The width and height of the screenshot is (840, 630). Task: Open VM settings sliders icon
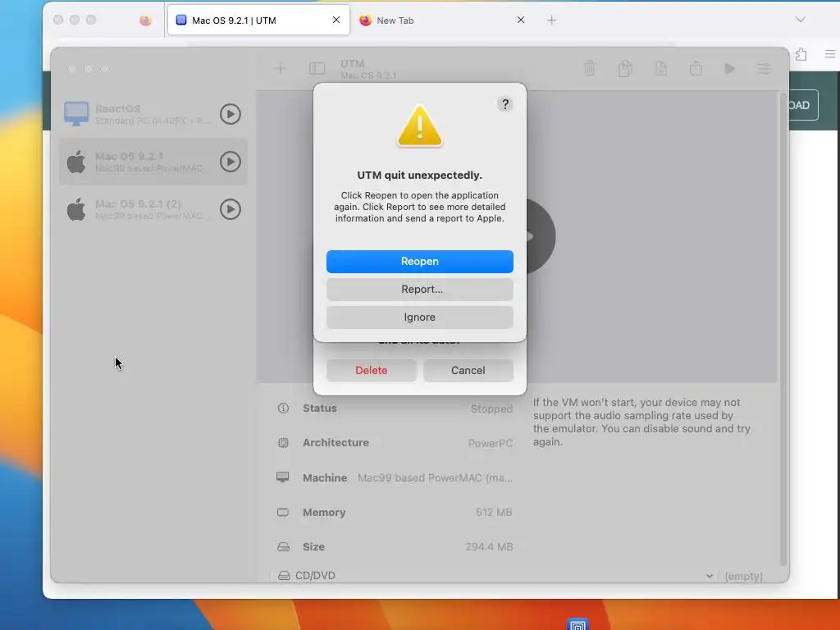764,69
